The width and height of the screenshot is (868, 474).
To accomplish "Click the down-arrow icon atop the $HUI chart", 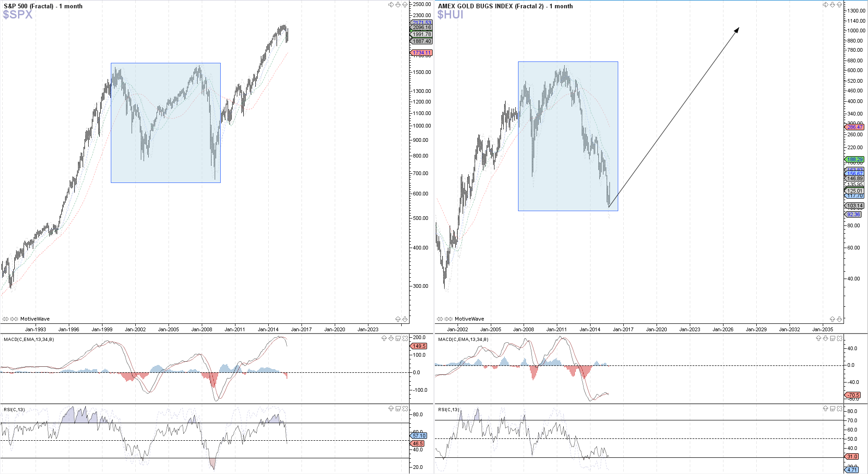I will tap(832, 5).
